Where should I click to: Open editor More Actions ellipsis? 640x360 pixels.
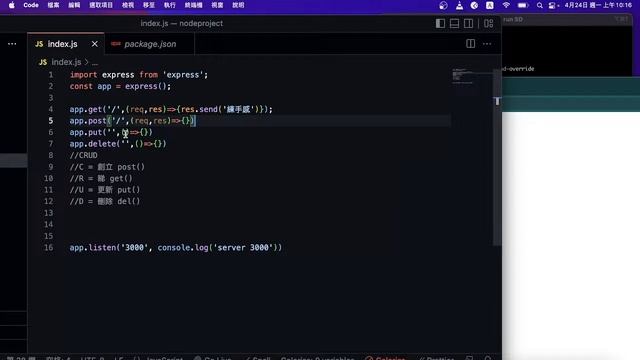click(x=487, y=44)
